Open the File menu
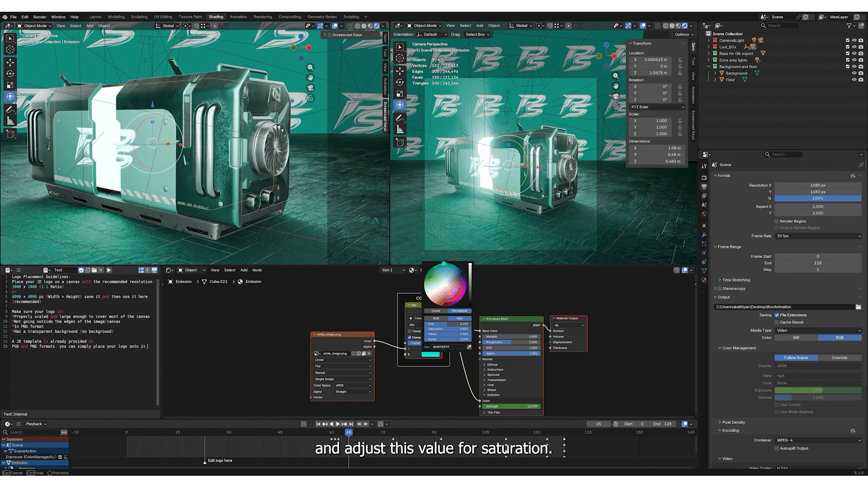 tap(14, 17)
